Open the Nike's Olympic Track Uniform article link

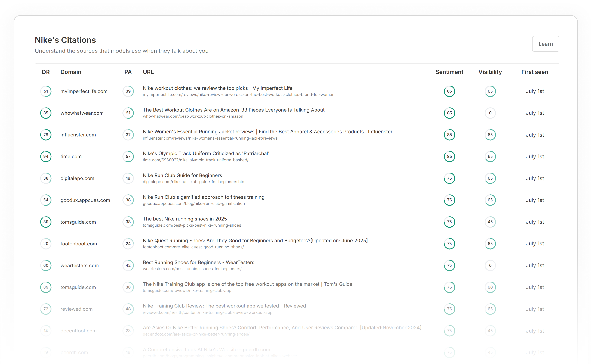(206, 153)
